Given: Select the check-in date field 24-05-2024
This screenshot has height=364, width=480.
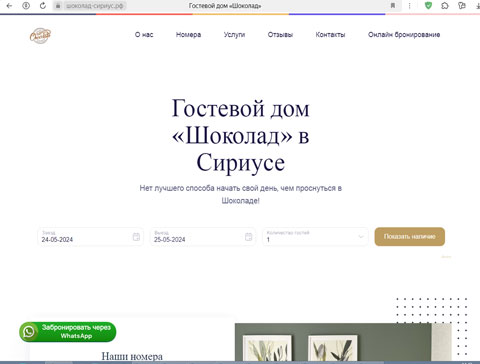Looking at the screenshot, I should point(91,237).
